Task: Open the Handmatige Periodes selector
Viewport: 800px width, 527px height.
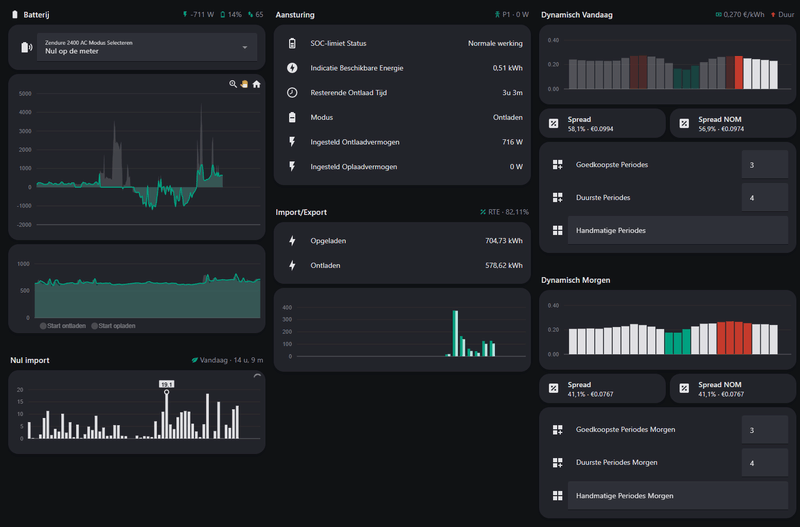Action: click(x=677, y=231)
